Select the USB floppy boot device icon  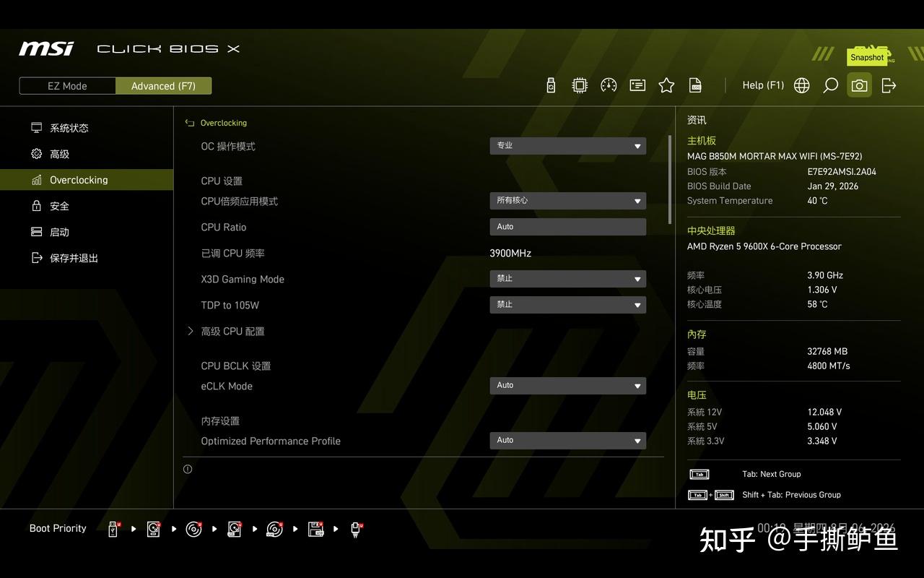tap(316, 529)
